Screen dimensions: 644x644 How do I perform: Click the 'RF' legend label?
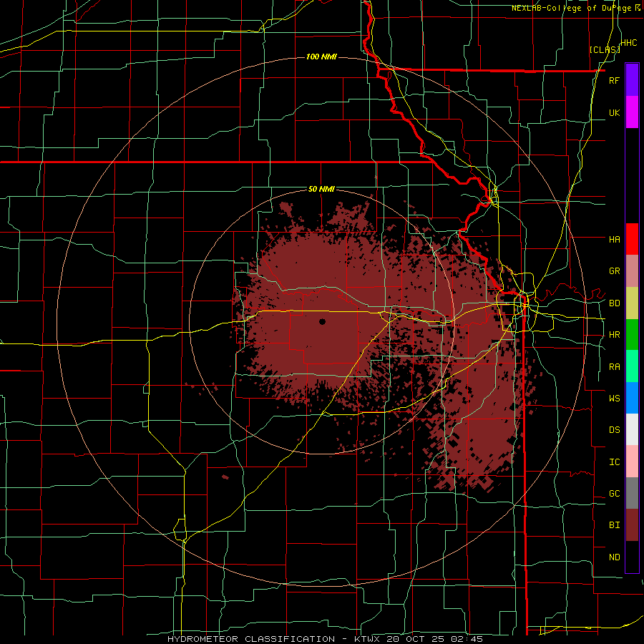(614, 80)
